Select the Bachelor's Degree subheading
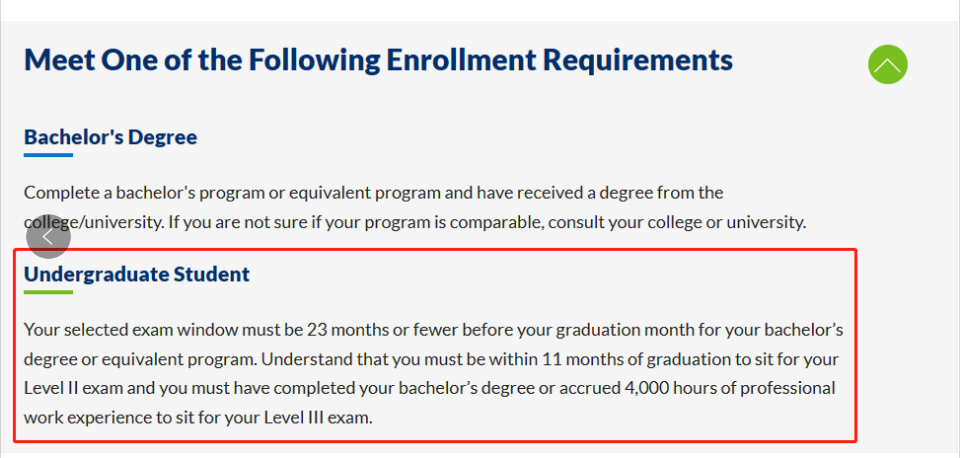 110,137
